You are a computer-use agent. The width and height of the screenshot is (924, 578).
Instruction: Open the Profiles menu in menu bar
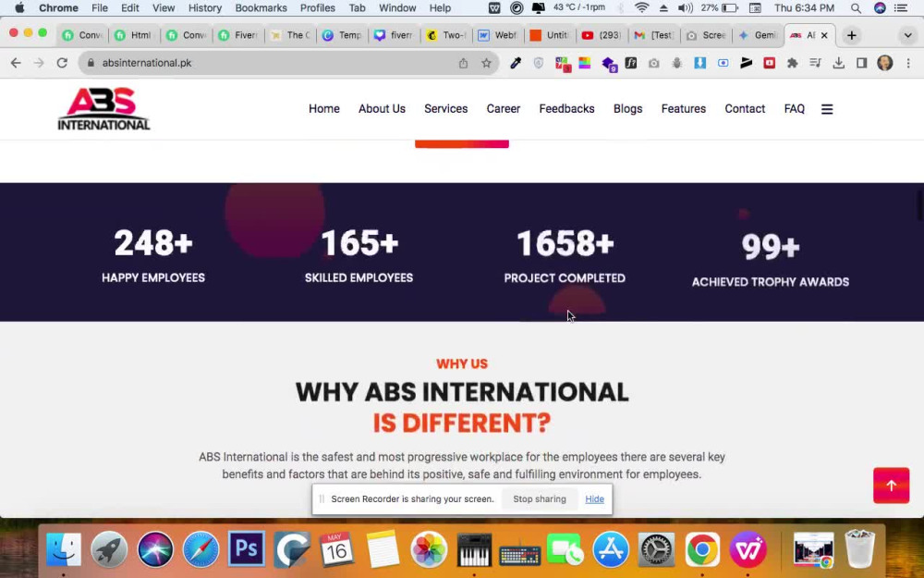[x=318, y=8]
